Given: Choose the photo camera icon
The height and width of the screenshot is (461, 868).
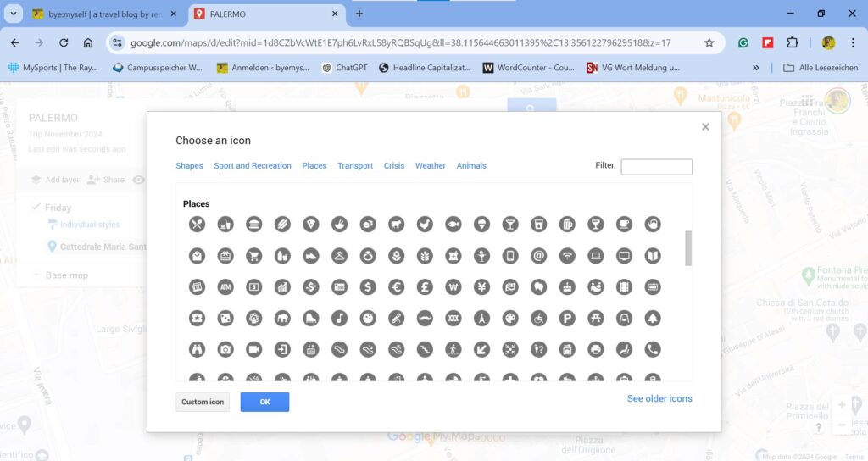Looking at the screenshot, I should [225, 349].
